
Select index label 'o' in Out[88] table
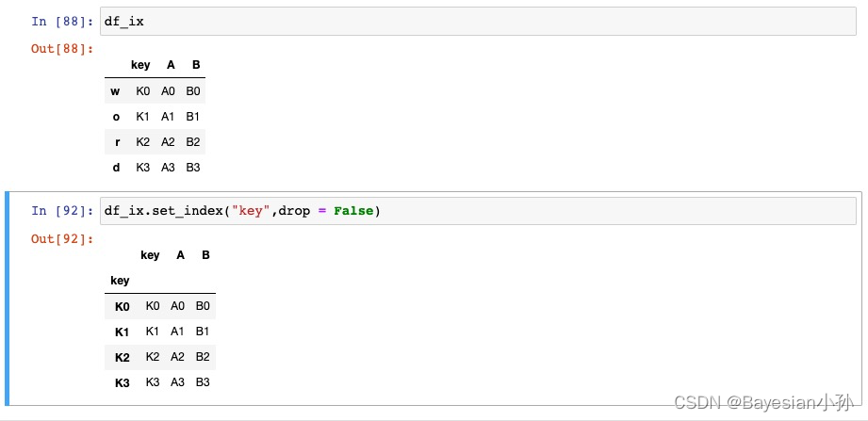(116, 117)
